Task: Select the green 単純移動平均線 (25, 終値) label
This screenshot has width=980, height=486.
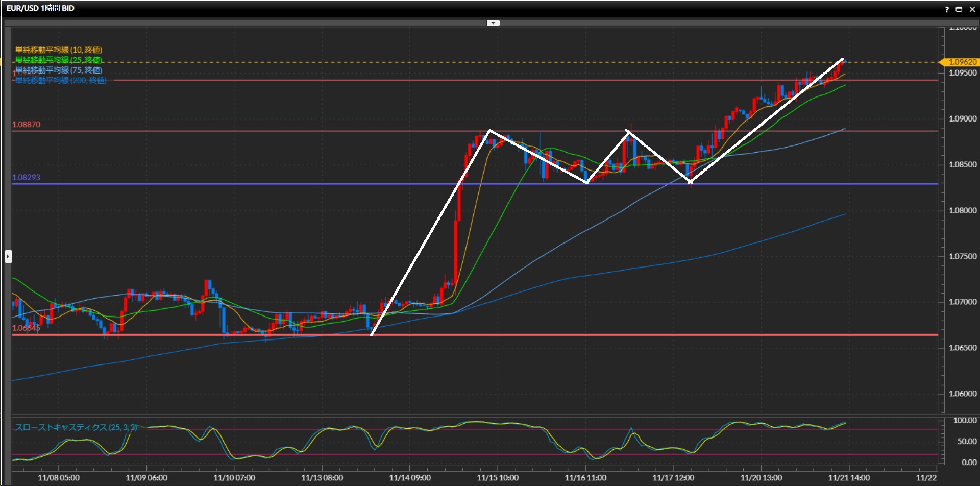Action: pos(59,60)
